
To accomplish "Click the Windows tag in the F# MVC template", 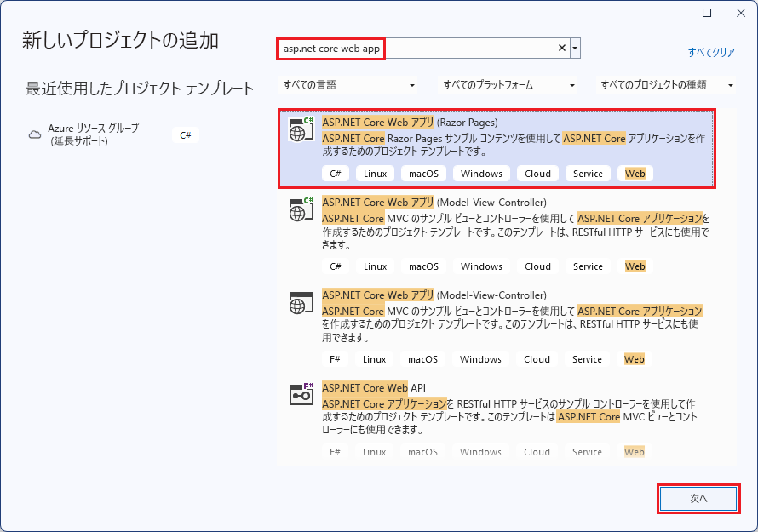I will tap(480, 359).
